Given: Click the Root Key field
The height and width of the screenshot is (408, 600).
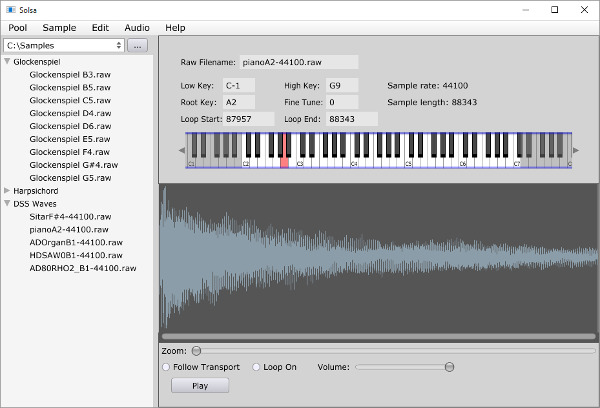Looking at the screenshot, I should pyautogui.click(x=239, y=102).
